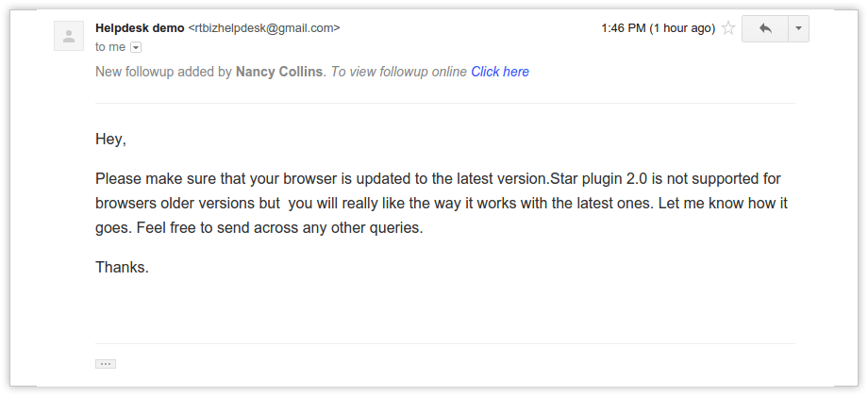Open the More options dropdown beside Reply
Screen dimensions: 868x396
point(798,29)
